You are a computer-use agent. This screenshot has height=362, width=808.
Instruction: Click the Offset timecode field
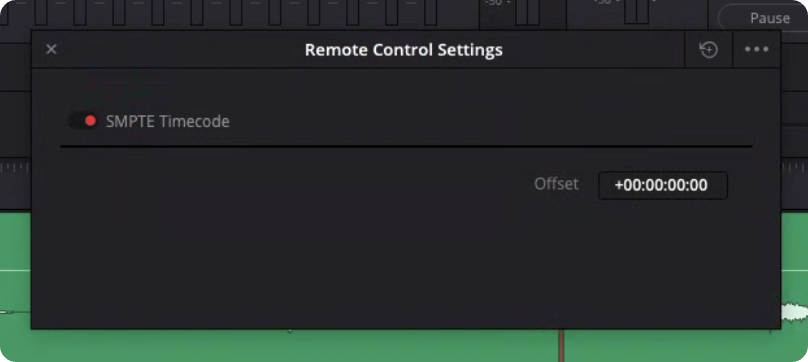[x=663, y=186]
